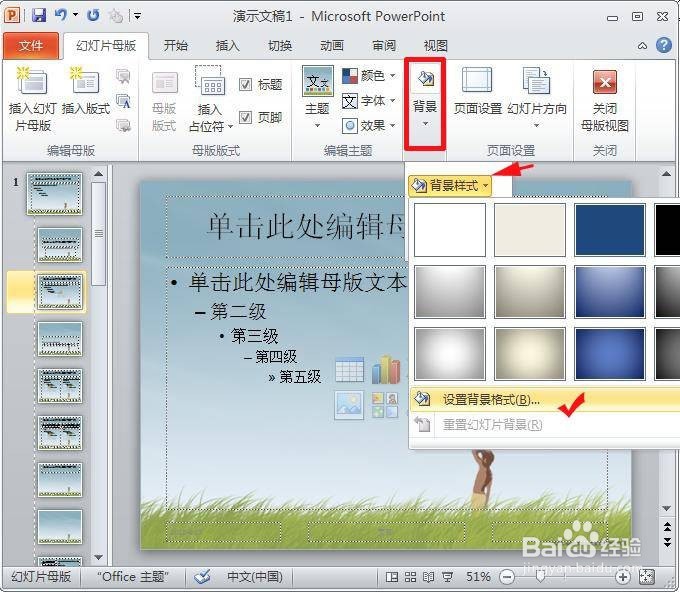Undo the last action via toolbar
The width and height of the screenshot is (680, 592).
(x=61, y=16)
